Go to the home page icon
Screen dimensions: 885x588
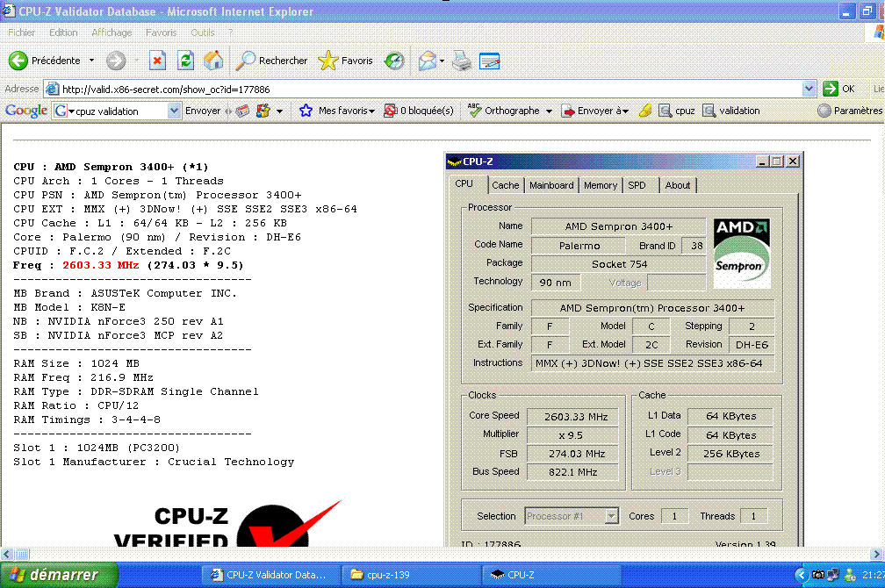(x=213, y=61)
